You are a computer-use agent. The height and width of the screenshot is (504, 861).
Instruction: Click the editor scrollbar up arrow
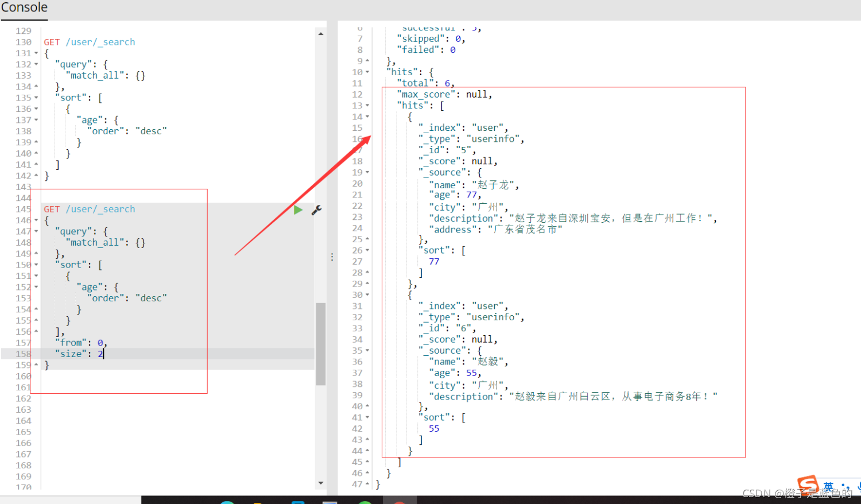pyautogui.click(x=321, y=34)
